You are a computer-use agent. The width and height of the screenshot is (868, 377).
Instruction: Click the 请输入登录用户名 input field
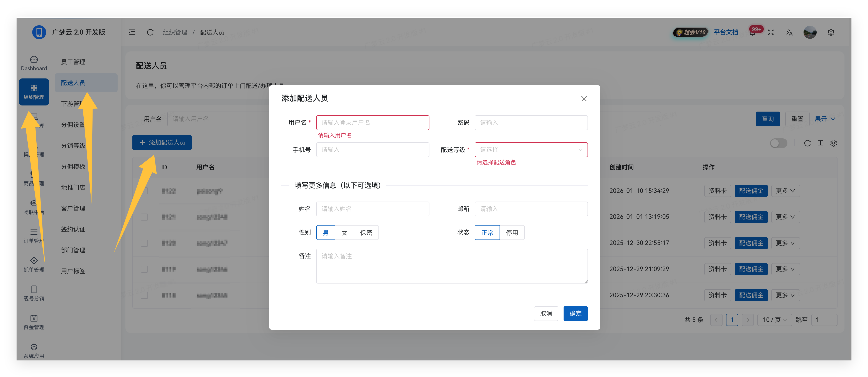point(373,123)
